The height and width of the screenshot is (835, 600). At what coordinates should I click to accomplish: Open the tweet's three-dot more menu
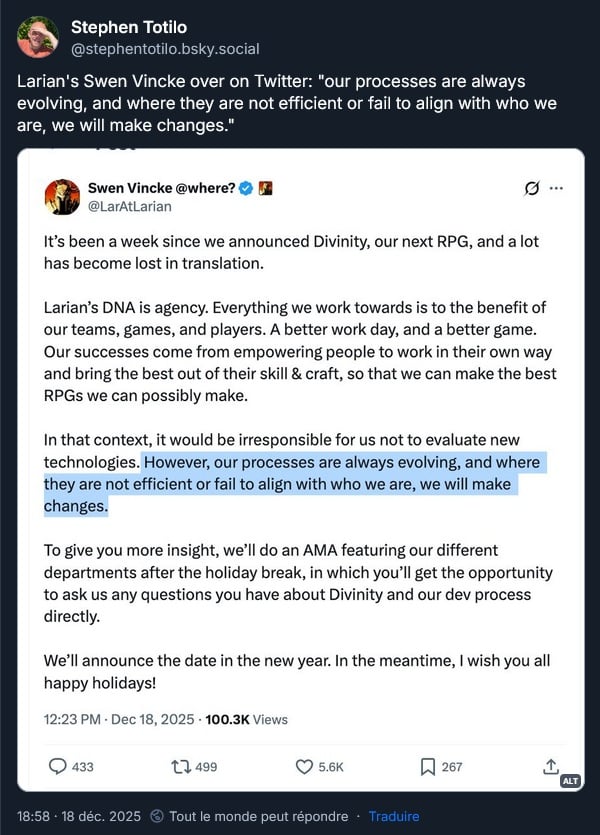tap(556, 188)
